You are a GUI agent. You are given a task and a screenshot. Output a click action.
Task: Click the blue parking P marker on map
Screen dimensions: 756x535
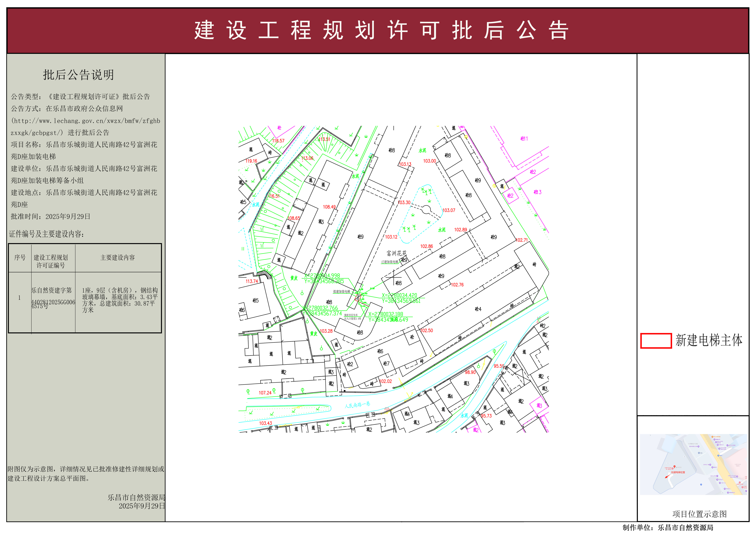[701, 485]
